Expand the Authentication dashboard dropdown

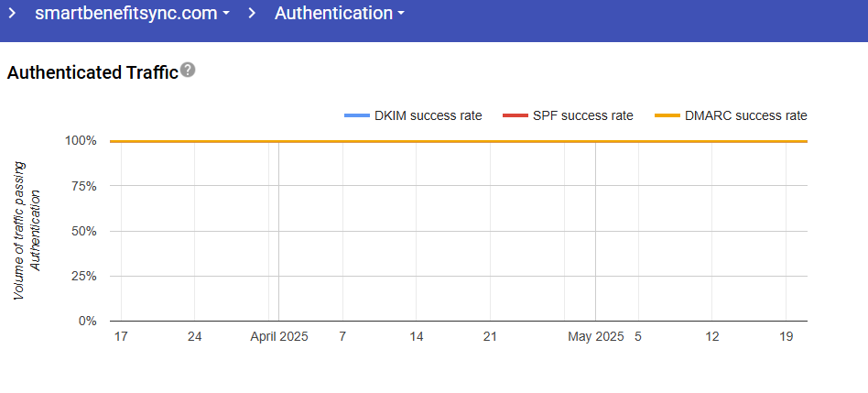339,13
